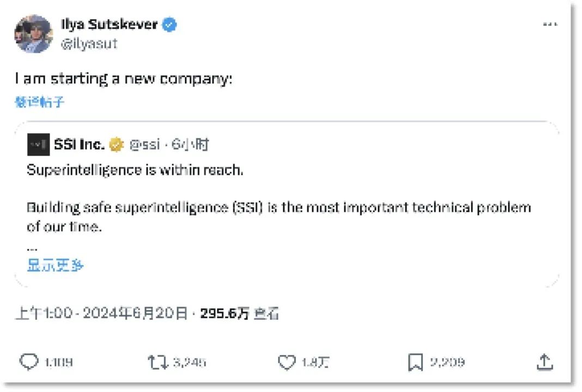
Task: Click SSI Inc.'s gold verification badge
Action: point(115,144)
